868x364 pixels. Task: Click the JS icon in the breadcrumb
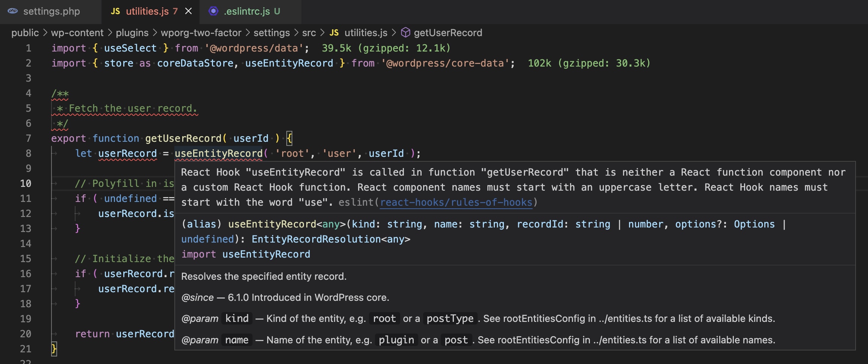334,33
